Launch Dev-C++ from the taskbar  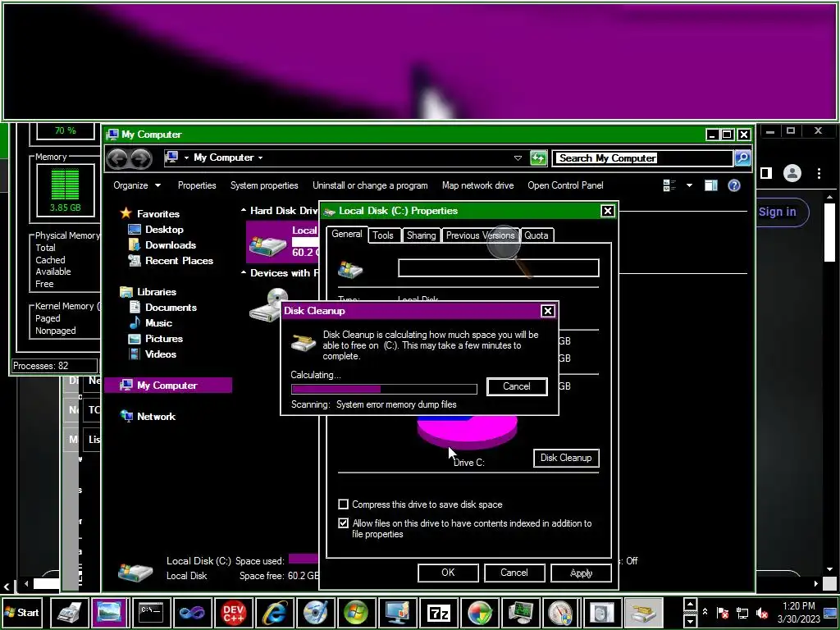click(233, 612)
